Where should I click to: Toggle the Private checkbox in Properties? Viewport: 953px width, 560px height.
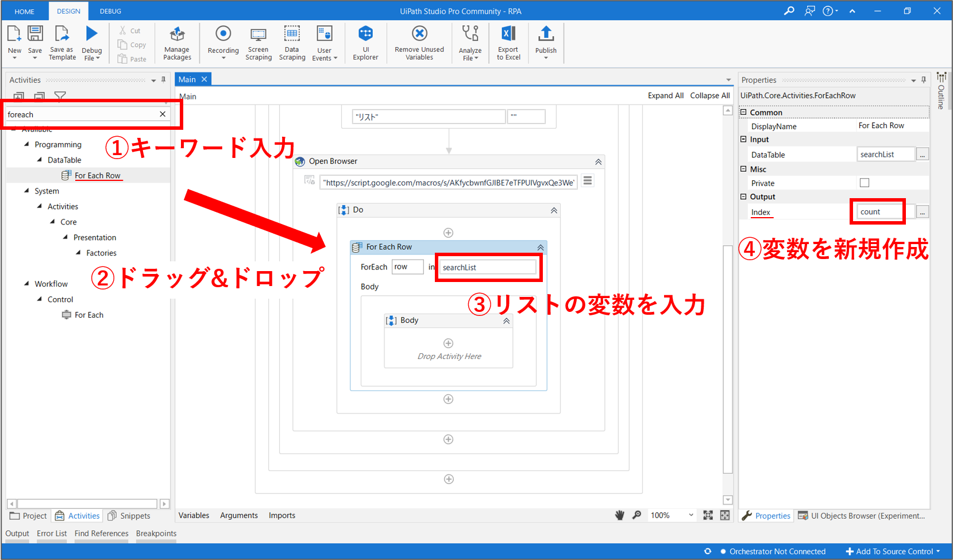pos(864,183)
